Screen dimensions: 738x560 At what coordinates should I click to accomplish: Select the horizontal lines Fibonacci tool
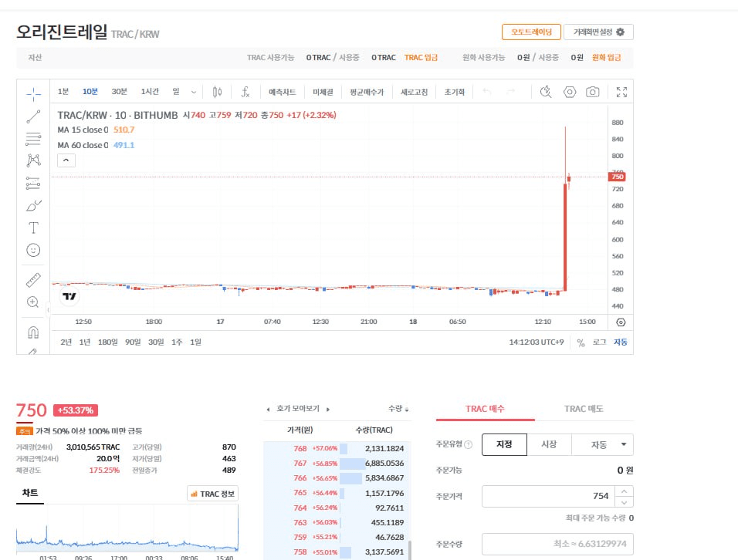coord(33,139)
